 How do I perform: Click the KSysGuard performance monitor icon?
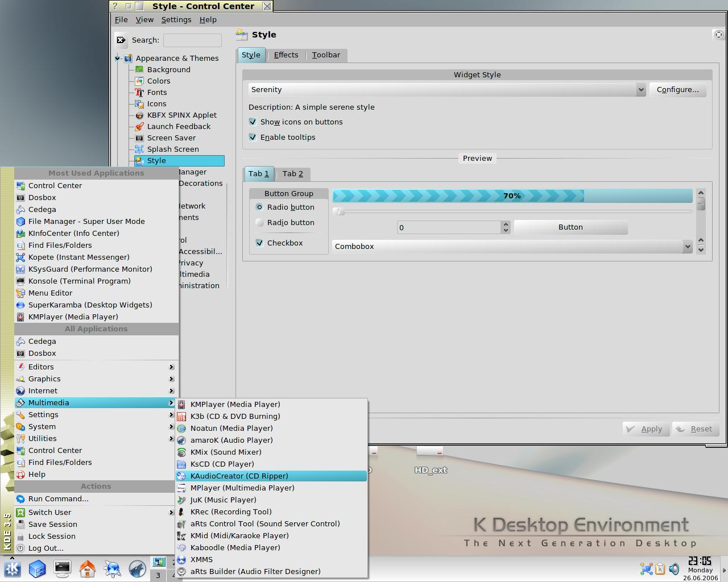[20, 269]
